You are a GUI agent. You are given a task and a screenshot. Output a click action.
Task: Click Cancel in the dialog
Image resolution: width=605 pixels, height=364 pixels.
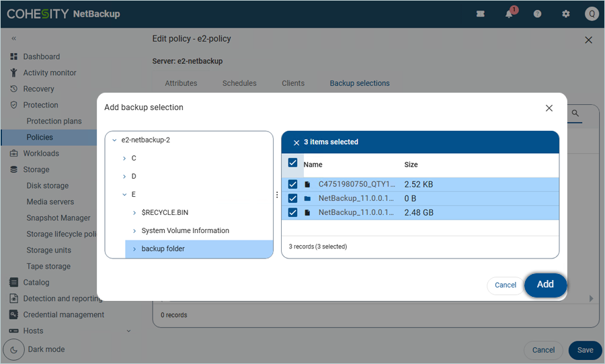click(506, 285)
